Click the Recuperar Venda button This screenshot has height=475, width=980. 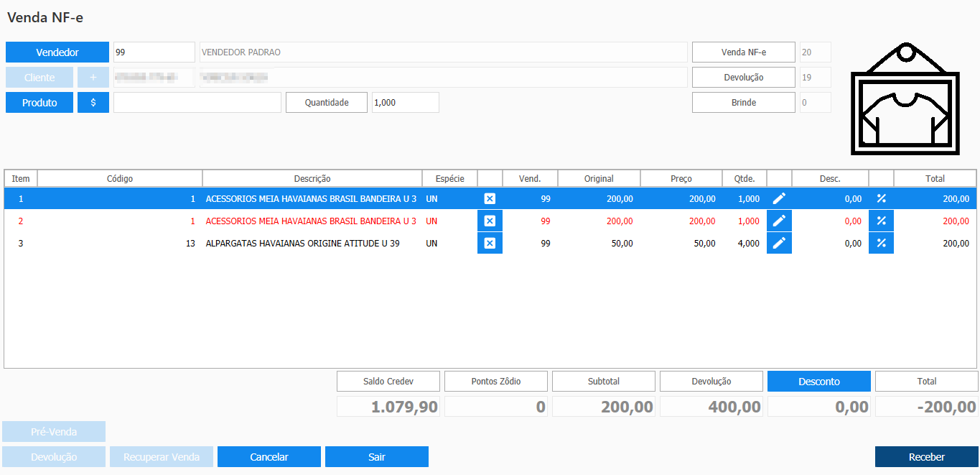tap(162, 457)
